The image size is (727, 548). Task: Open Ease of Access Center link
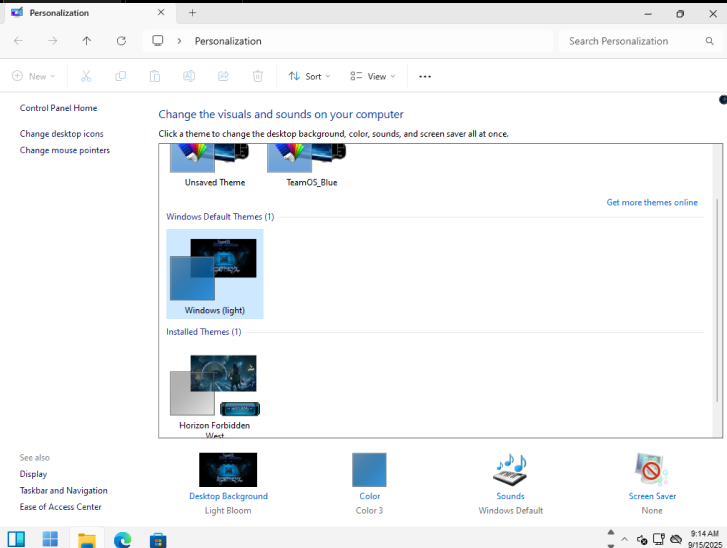pyautogui.click(x=60, y=507)
